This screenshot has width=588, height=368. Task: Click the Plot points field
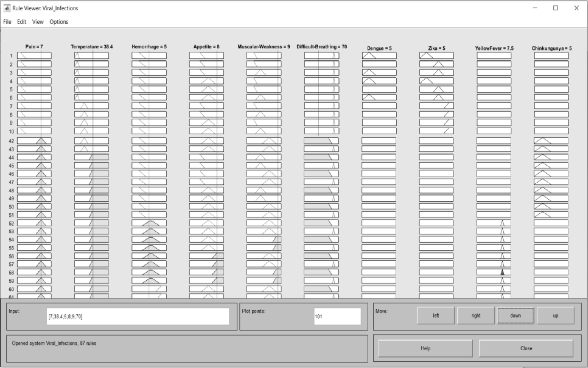tap(337, 316)
